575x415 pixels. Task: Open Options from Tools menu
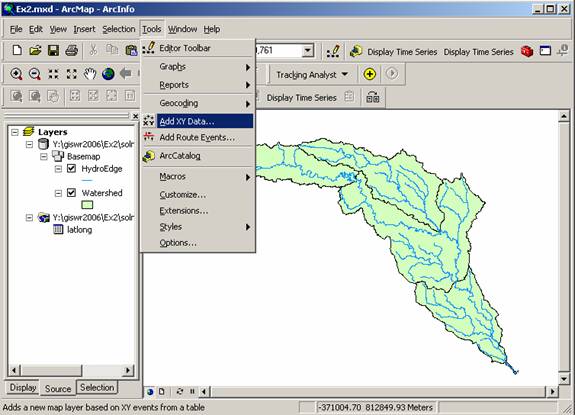point(198,243)
